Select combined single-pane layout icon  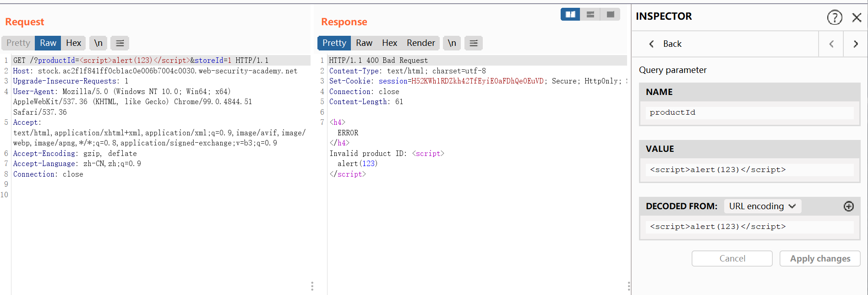pos(610,15)
